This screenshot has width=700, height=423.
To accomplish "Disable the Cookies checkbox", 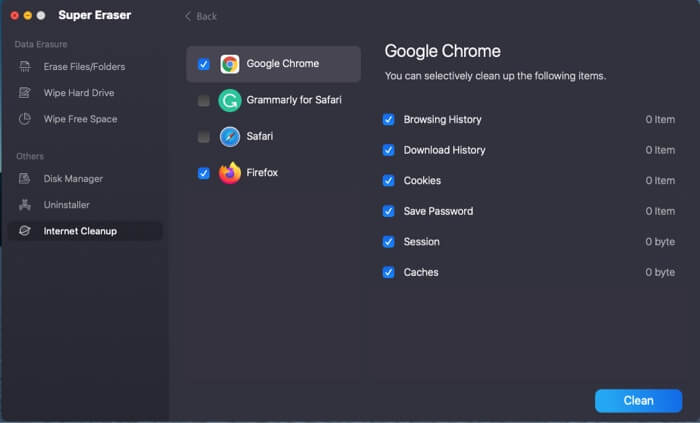I will pos(388,180).
